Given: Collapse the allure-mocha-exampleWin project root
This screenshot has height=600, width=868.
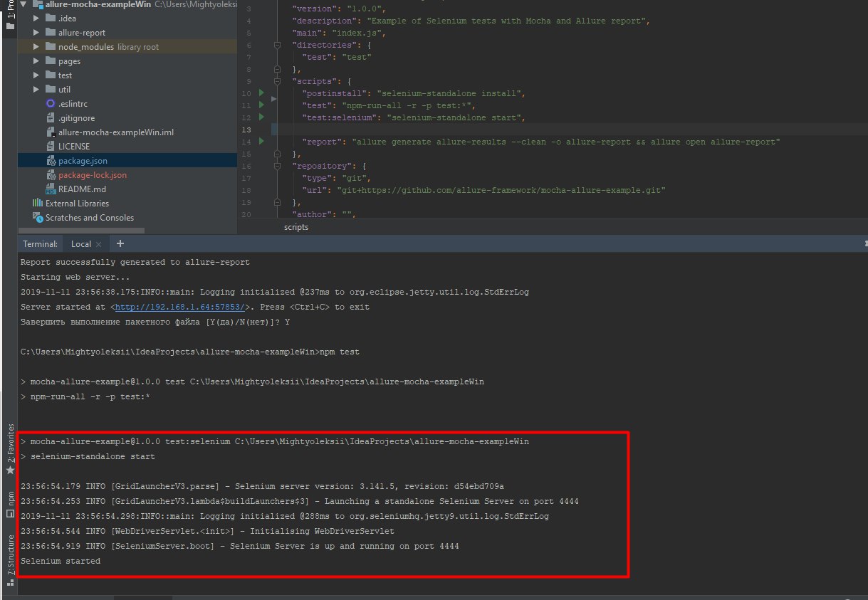Looking at the screenshot, I should (25, 4).
